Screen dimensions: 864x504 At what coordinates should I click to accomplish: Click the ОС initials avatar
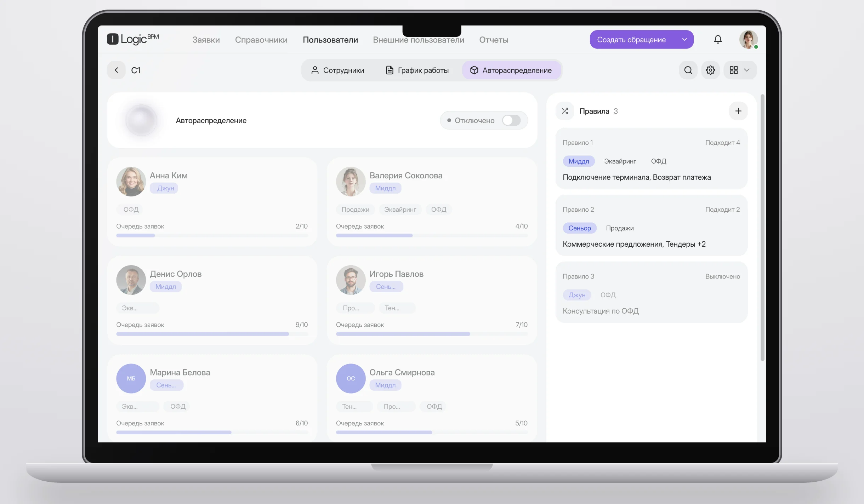(351, 378)
